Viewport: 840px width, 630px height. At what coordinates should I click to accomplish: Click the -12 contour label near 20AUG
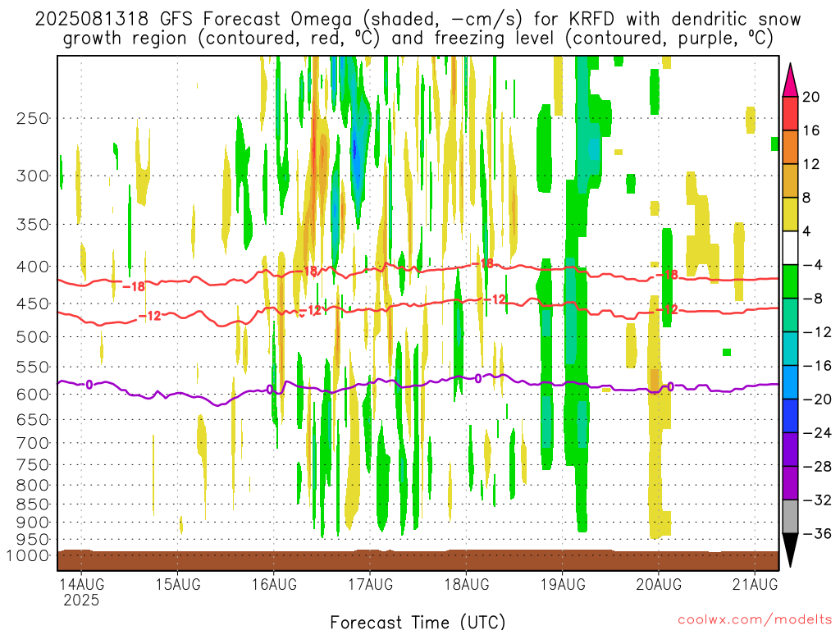pos(668,309)
